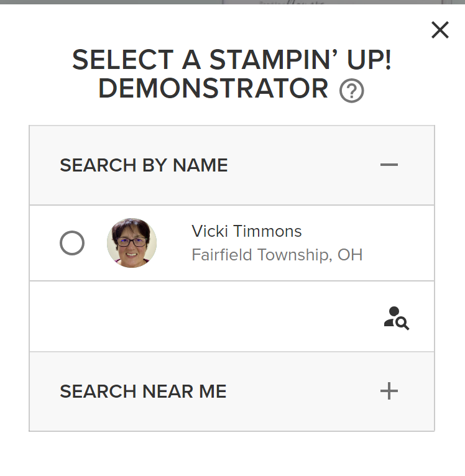465x476 pixels.
Task: Click Vicki Timmons' profile photo
Action: point(132,243)
